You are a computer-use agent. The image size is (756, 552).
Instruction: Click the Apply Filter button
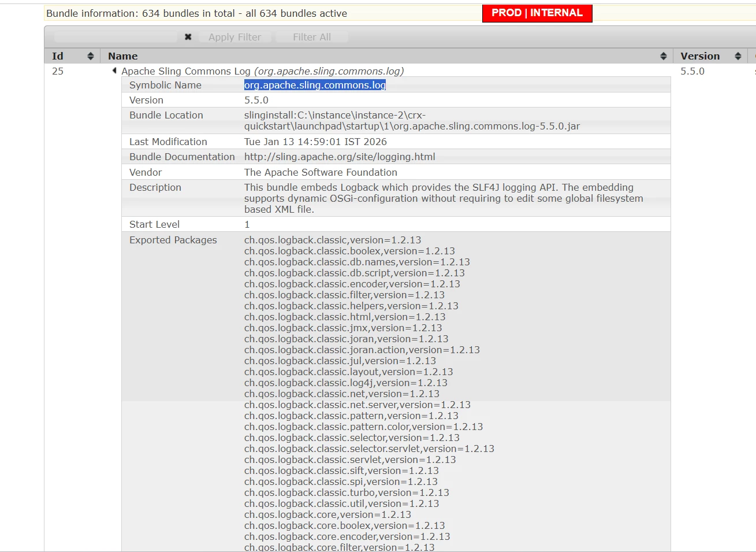234,37
